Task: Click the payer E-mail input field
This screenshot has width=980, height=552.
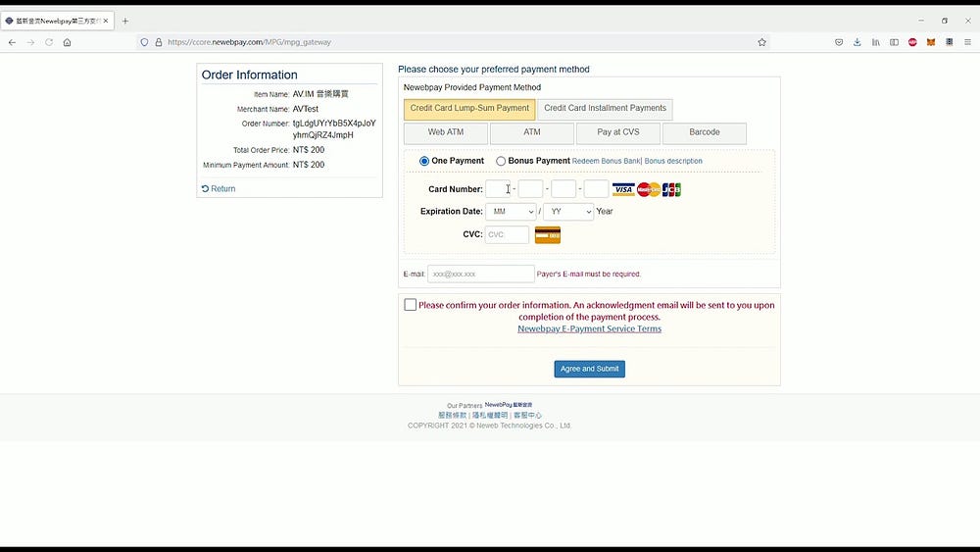Action: pyautogui.click(x=481, y=274)
